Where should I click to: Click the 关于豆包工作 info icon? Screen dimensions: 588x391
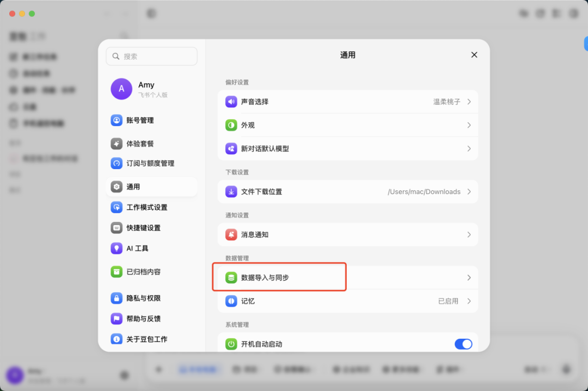[117, 339]
